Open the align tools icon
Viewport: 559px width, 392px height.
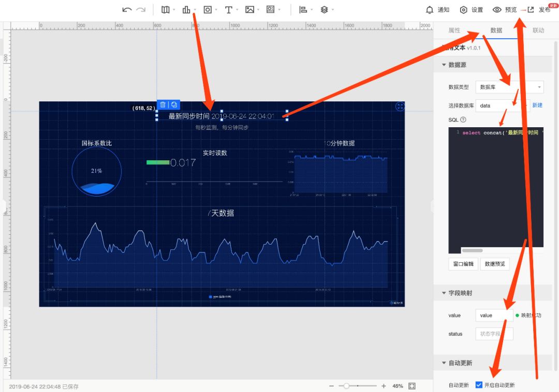coord(303,10)
